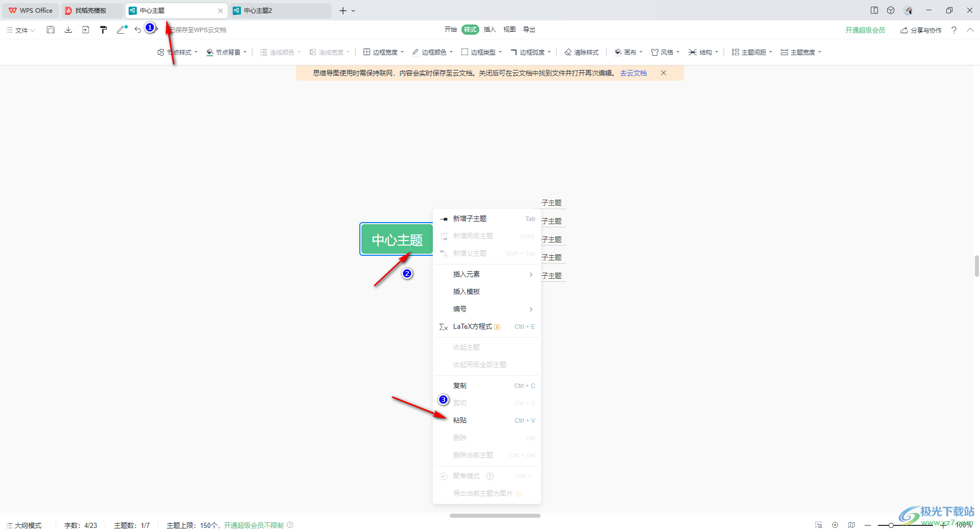Click the selection cursor icon in the status bar
Viewport: 980px width, 531px height.
point(819,525)
